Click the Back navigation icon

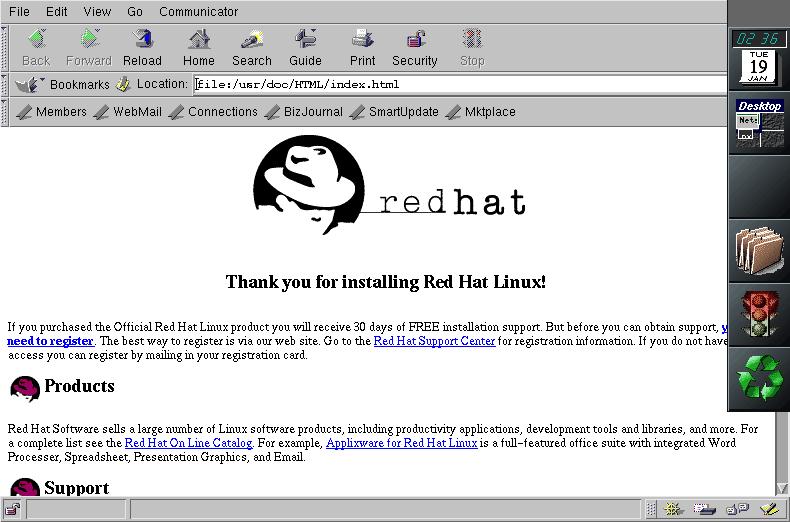(x=37, y=48)
